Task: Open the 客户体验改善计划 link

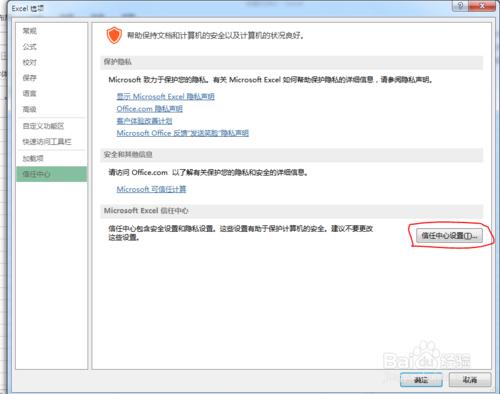Action: pyautogui.click(x=144, y=121)
